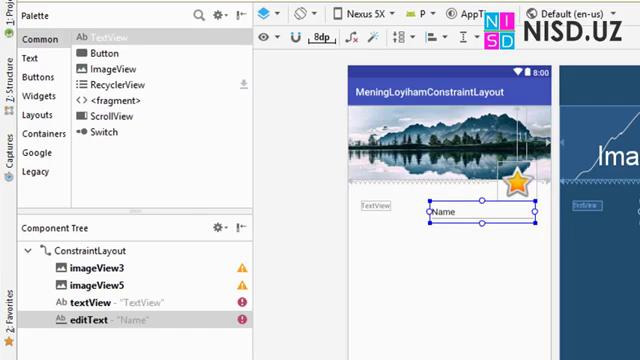Click the editText error icon

click(x=242, y=319)
